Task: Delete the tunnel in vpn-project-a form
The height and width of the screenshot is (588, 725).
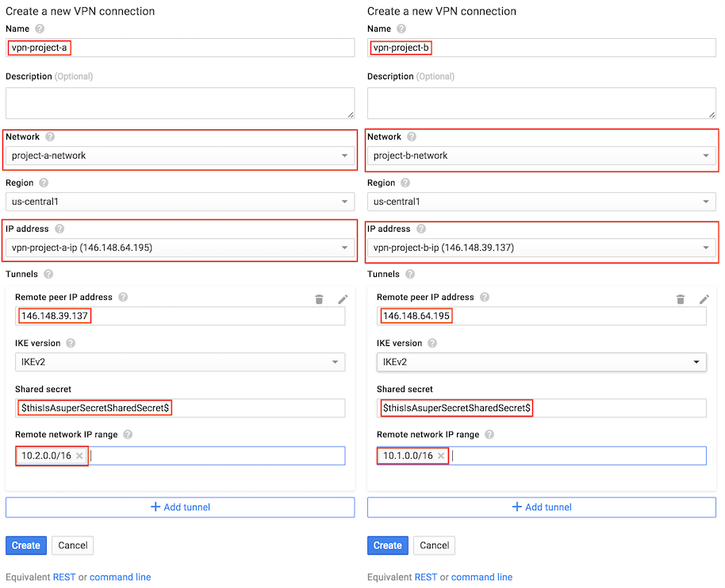Action: (319, 299)
